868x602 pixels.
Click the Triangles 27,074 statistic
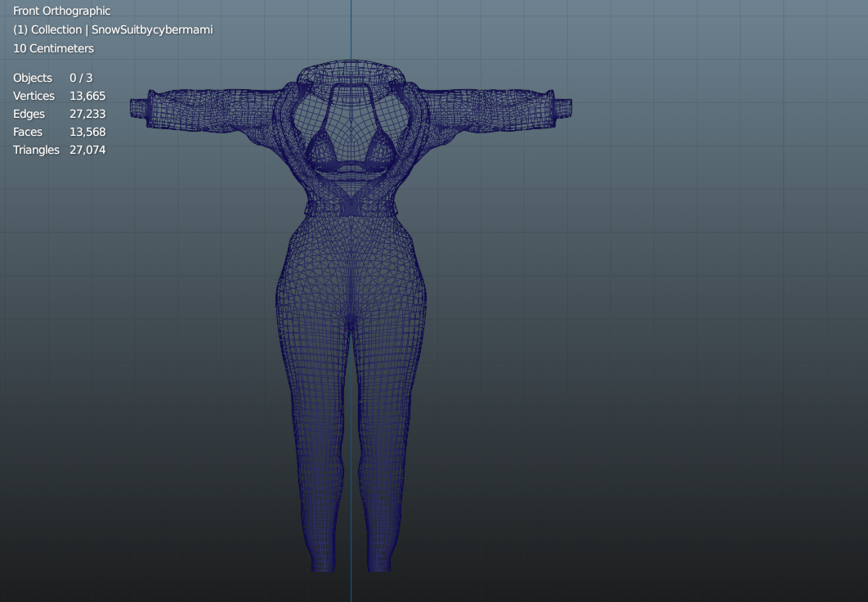59,150
